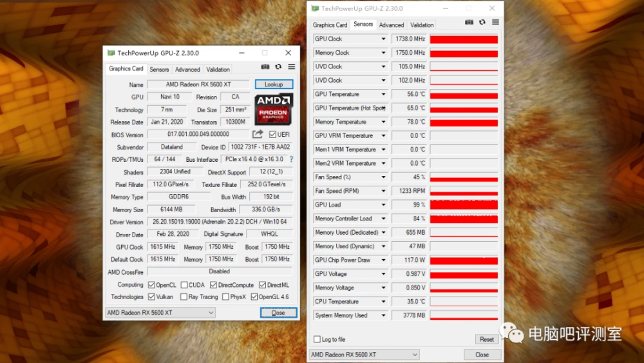Expand GPU Voltage sensor dropdown
Image resolution: width=644 pixels, height=363 pixels.
383,274
